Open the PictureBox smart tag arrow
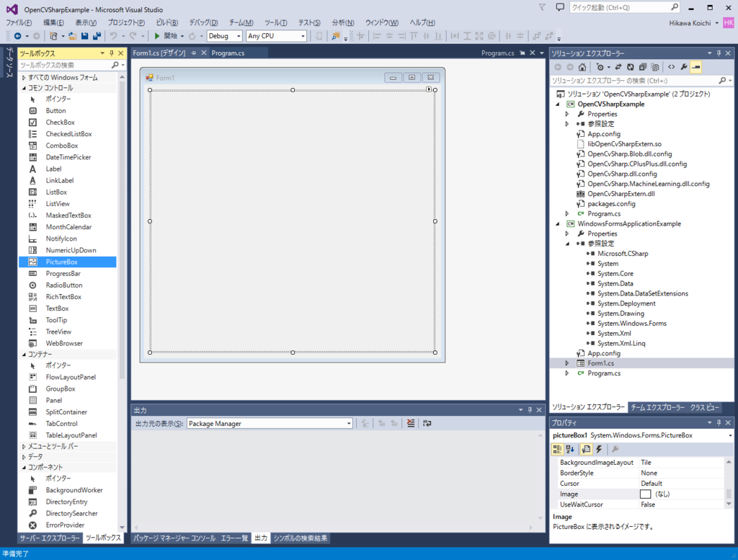 (428, 89)
